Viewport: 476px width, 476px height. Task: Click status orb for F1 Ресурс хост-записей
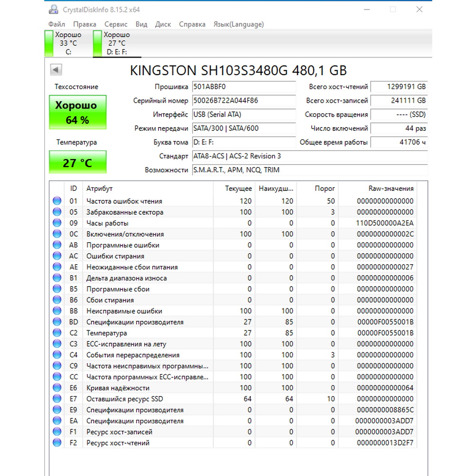57,431
